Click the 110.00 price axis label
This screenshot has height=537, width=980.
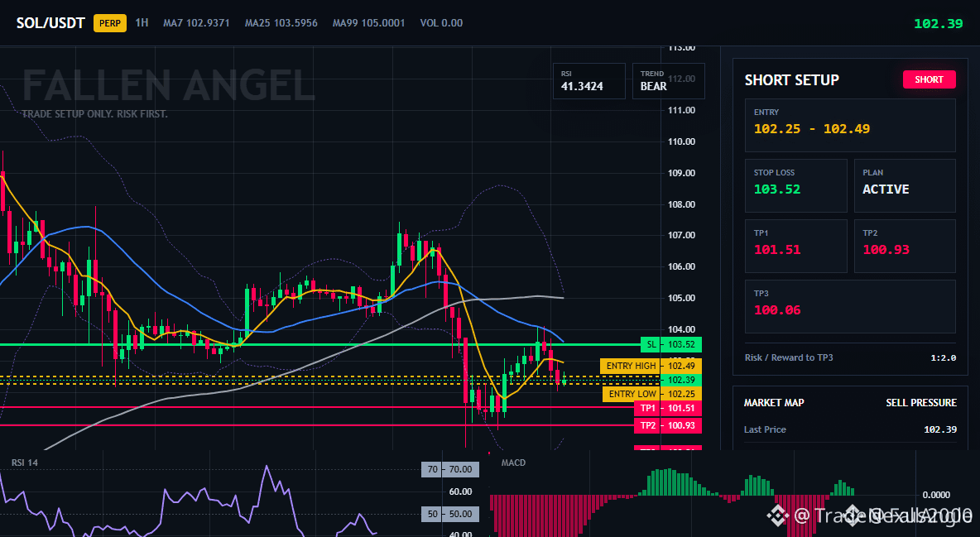[x=681, y=141]
